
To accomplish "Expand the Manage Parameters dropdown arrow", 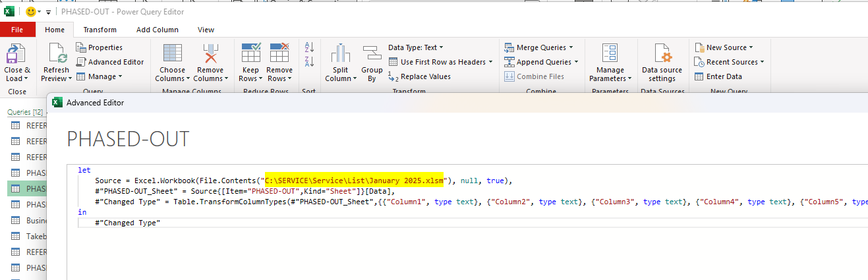I will pos(629,79).
